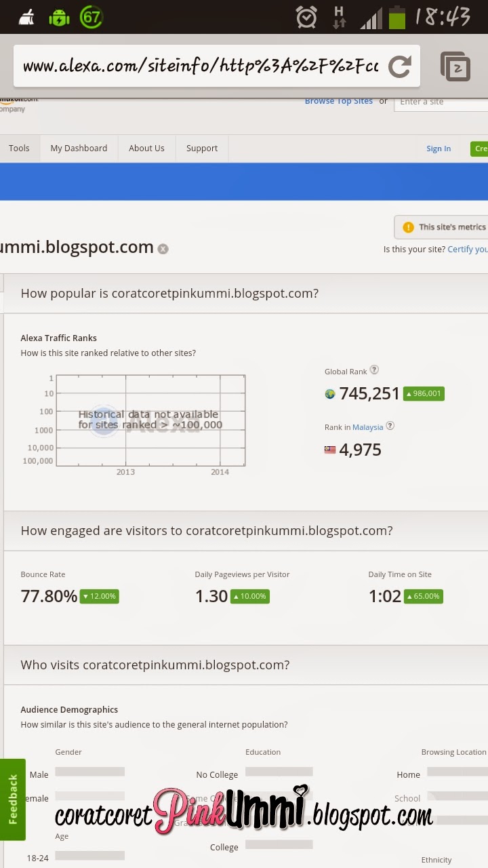Click the Rank in Malaysia help icon
Viewport: 488px width, 868px height.
pos(390,427)
